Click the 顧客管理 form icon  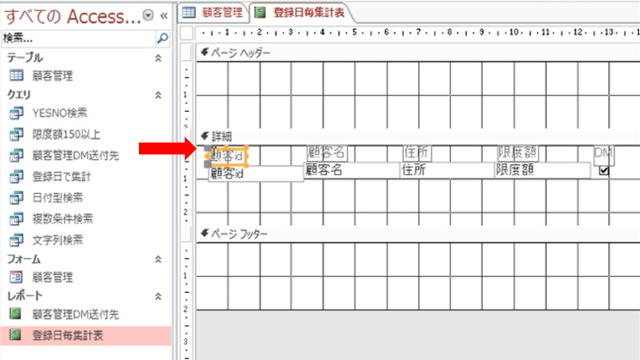16,277
